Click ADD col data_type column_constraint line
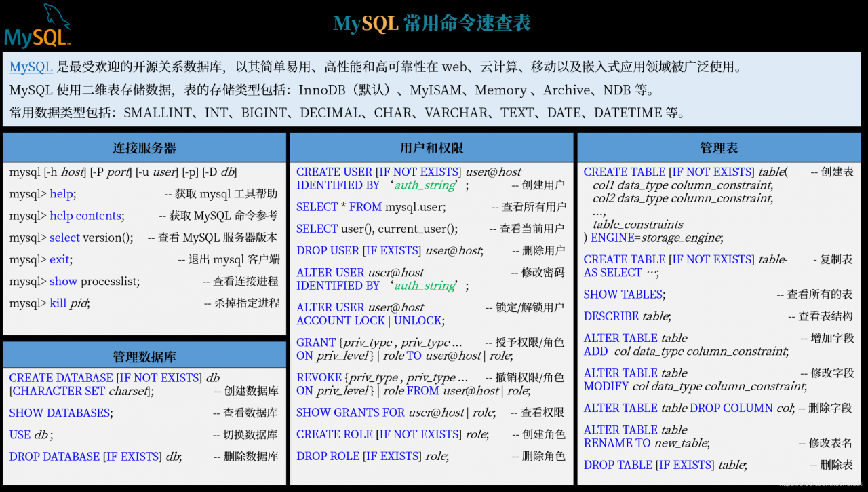The height and width of the screenshot is (492, 868). 686,352
